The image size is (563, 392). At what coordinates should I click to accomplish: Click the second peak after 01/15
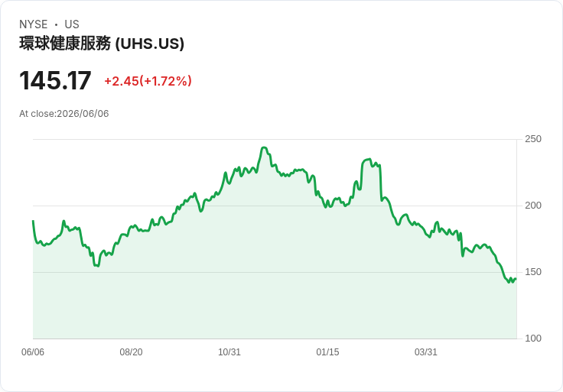point(369,159)
